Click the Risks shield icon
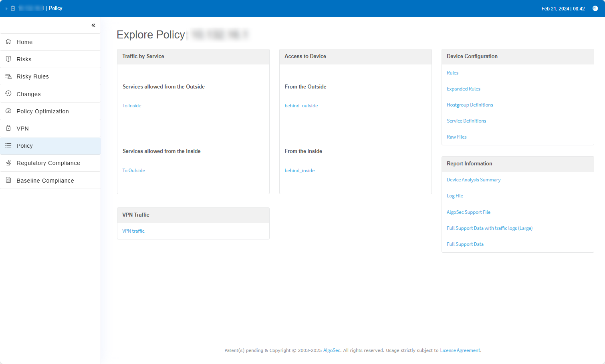The height and width of the screenshot is (364, 605). (8, 59)
